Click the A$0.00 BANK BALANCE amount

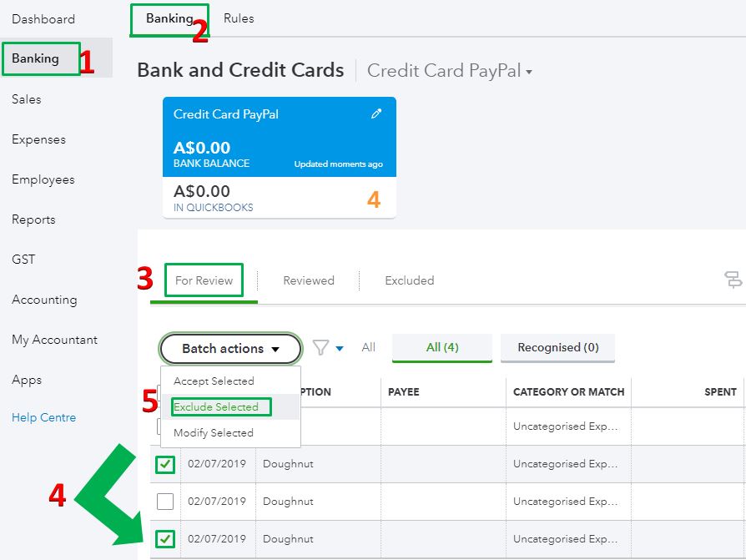[202, 148]
